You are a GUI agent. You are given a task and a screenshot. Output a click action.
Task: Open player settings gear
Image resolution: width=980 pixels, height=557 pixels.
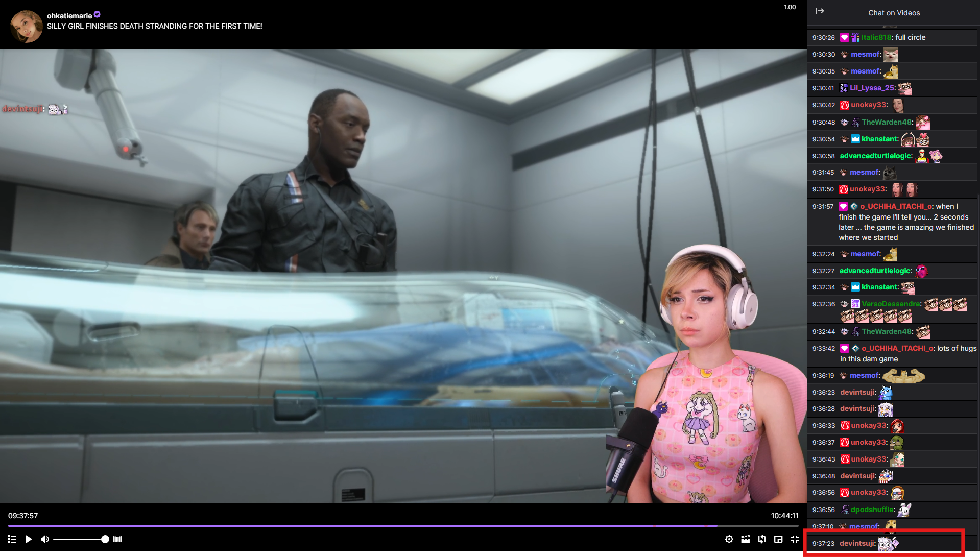729,539
